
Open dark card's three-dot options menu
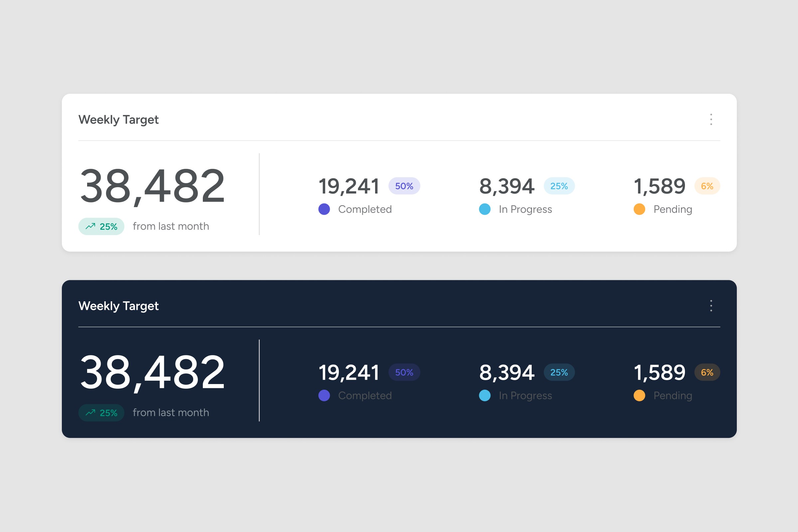(711, 306)
